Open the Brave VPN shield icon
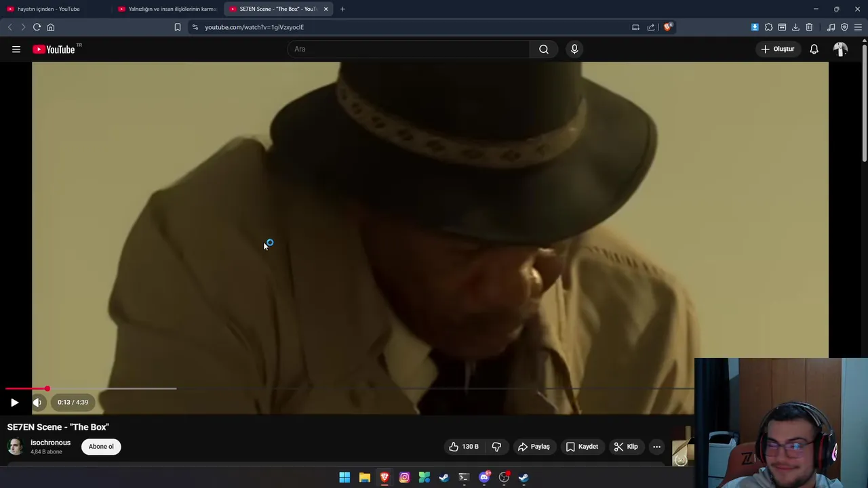This screenshot has height=488, width=868. 844,27
